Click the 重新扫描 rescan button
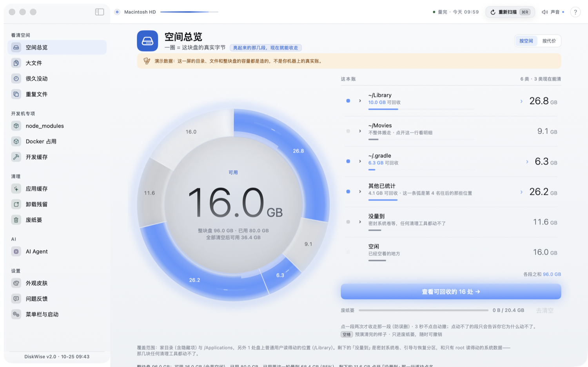The image size is (588, 367). [x=510, y=12]
